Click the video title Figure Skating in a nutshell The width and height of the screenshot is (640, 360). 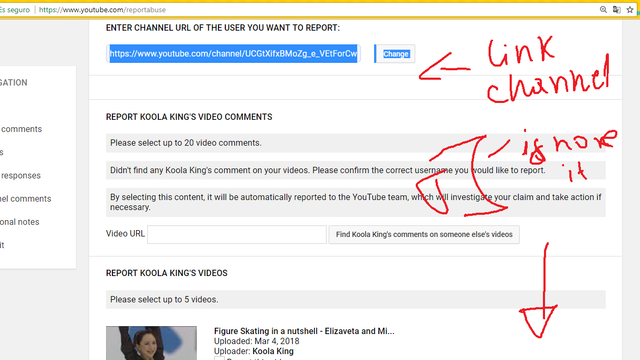(x=304, y=331)
